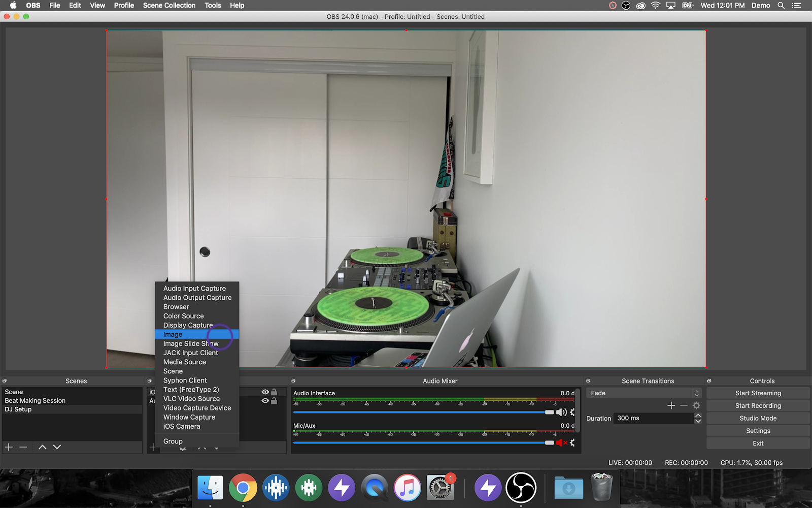Move the selected scene up
The width and height of the screenshot is (812, 508).
coord(43,447)
